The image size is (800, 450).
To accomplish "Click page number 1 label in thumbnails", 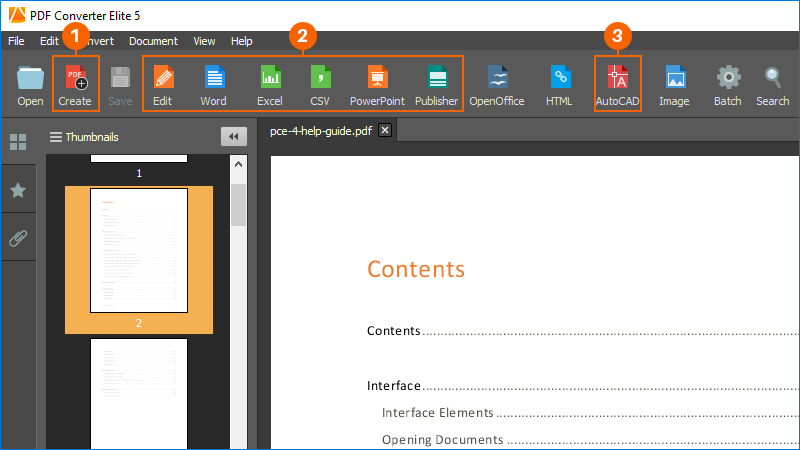I will tap(139, 173).
